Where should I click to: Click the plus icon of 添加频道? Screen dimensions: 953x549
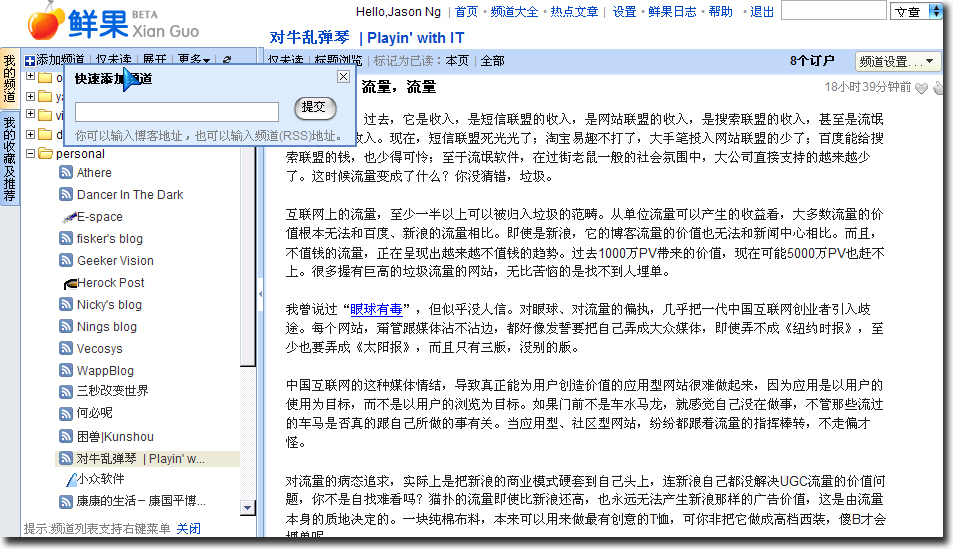click(30, 61)
